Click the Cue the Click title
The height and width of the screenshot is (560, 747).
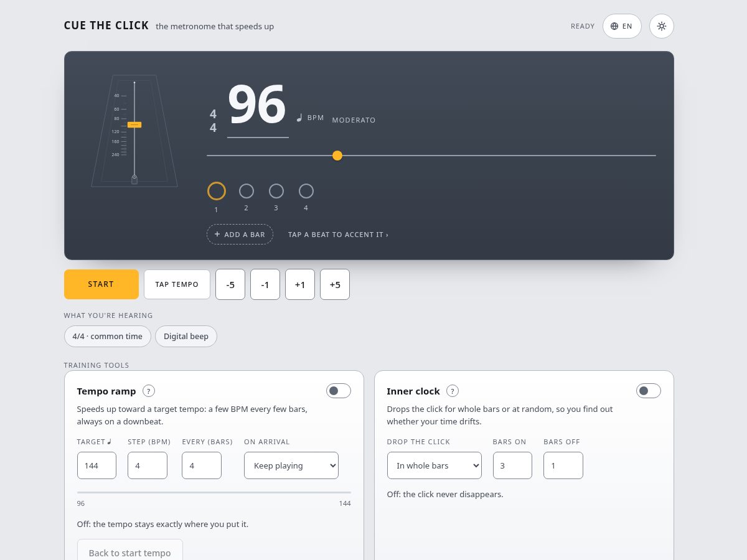[x=106, y=26]
